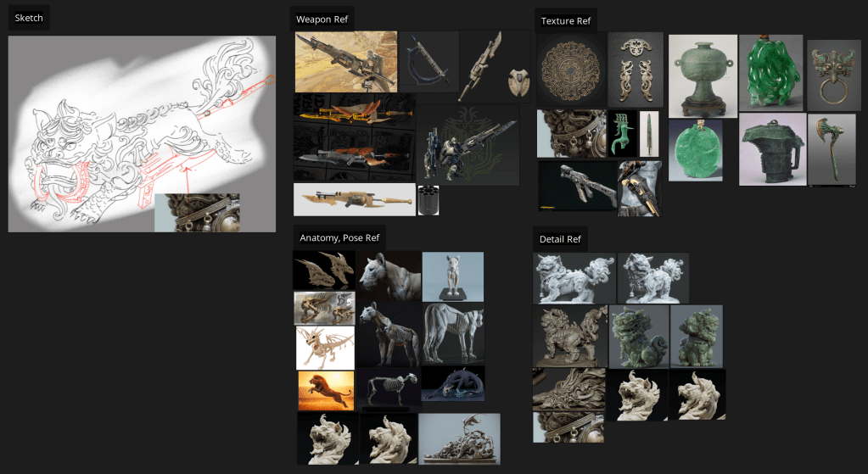Click the Anatomy, Pose Ref label

point(339,237)
